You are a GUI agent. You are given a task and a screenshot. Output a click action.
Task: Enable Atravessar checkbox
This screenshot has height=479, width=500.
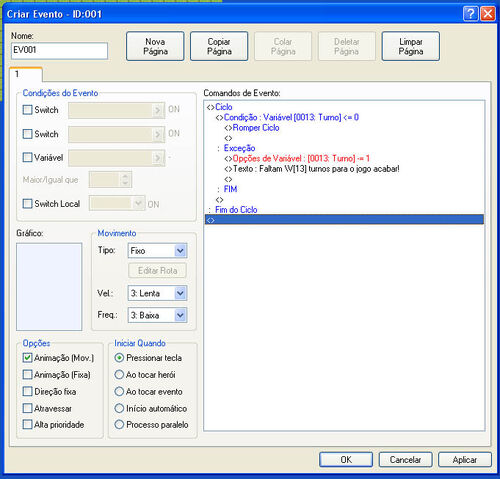click(x=27, y=408)
